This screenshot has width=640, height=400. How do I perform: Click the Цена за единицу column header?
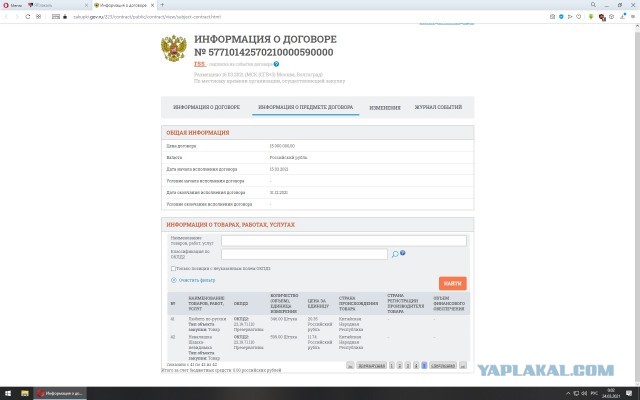[318, 303]
